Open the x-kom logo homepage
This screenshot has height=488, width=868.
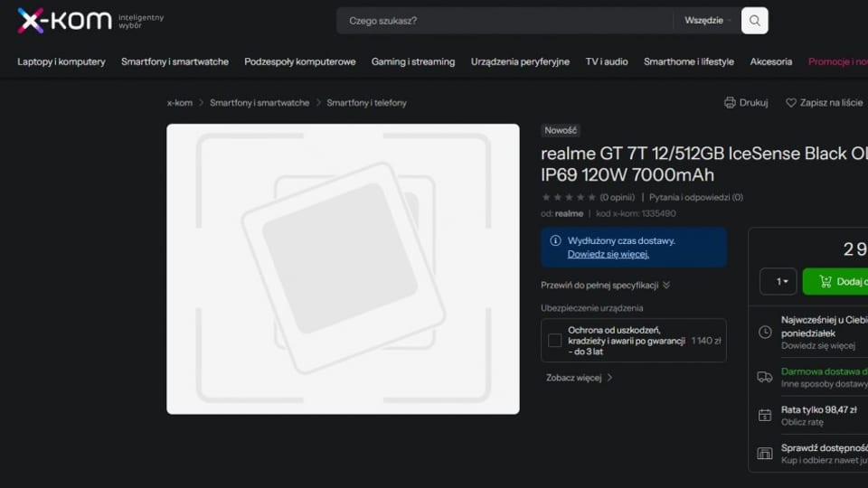pyautogui.click(x=64, y=21)
